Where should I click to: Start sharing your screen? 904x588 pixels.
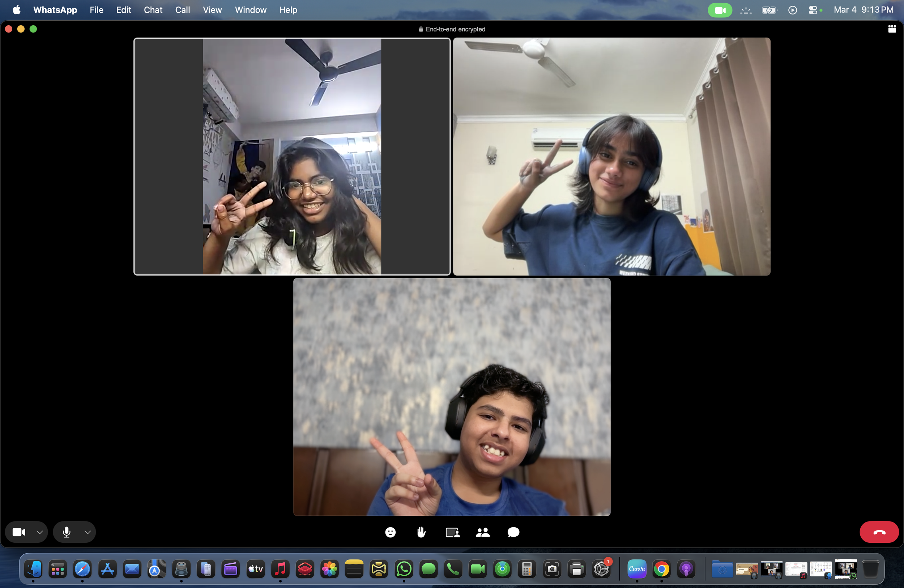452,532
